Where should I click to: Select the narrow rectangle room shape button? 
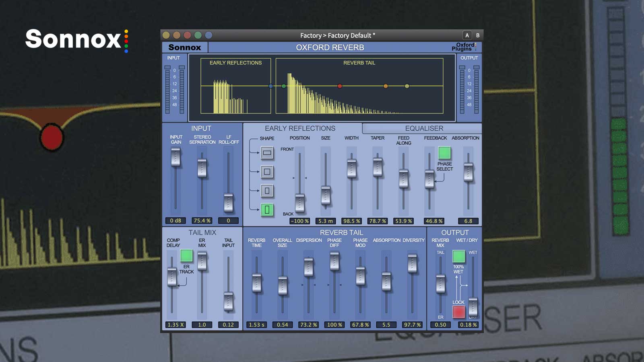267,191
